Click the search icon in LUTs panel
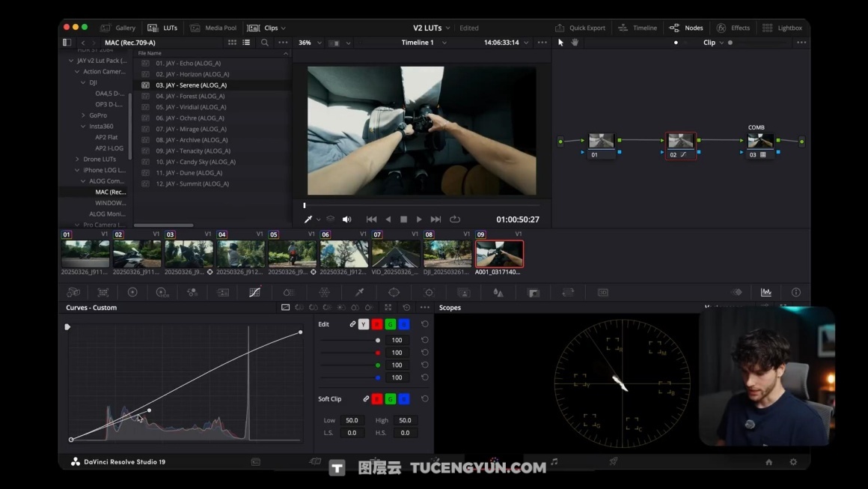The image size is (868, 489). click(264, 43)
